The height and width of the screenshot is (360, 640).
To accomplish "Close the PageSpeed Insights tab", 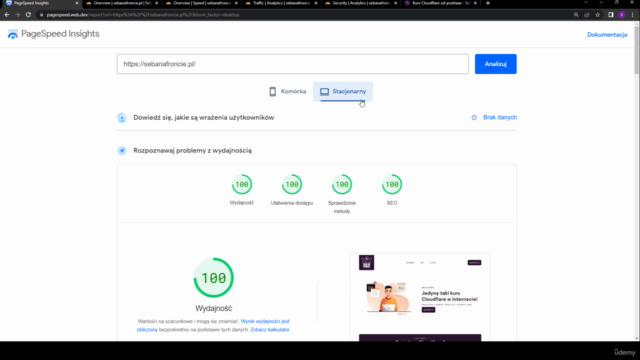I will click(77, 3).
